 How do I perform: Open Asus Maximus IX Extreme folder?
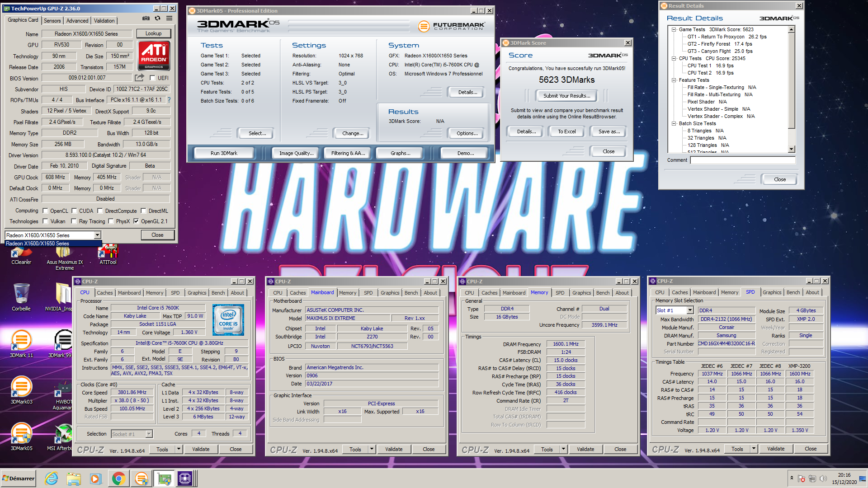[x=65, y=258]
